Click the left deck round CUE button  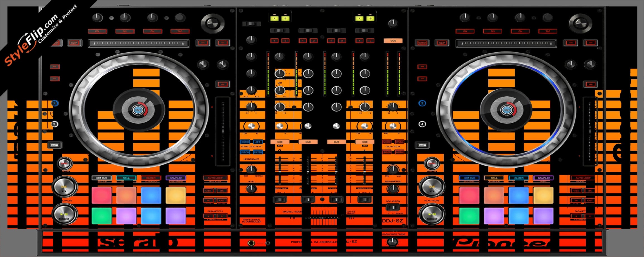click(x=64, y=187)
